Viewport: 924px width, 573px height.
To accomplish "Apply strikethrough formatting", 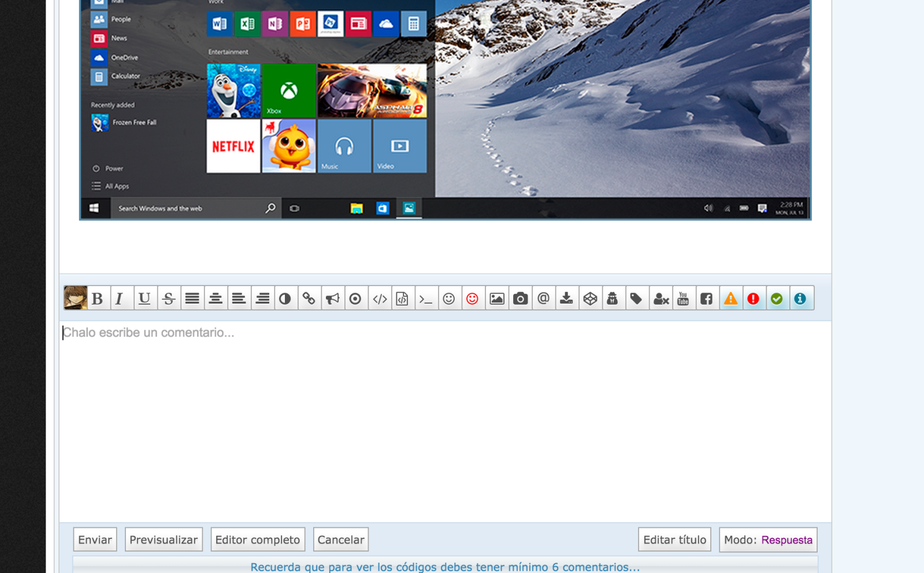I will [x=169, y=298].
